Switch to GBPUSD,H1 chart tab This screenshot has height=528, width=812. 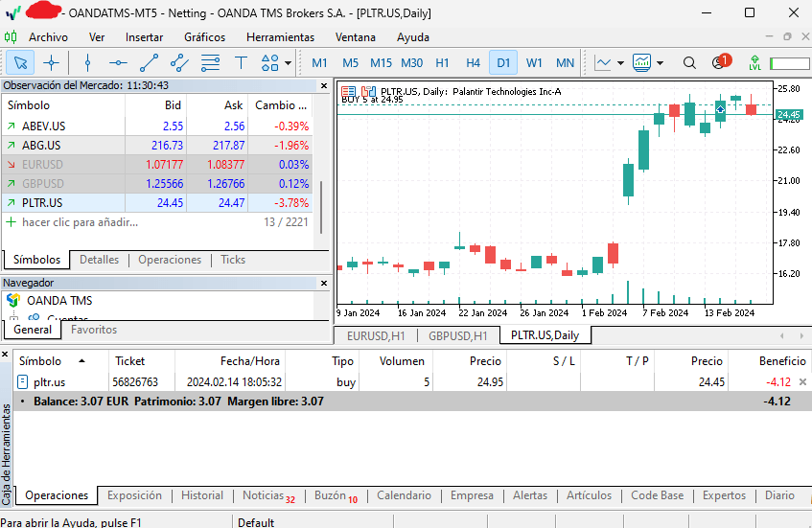[x=458, y=336]
